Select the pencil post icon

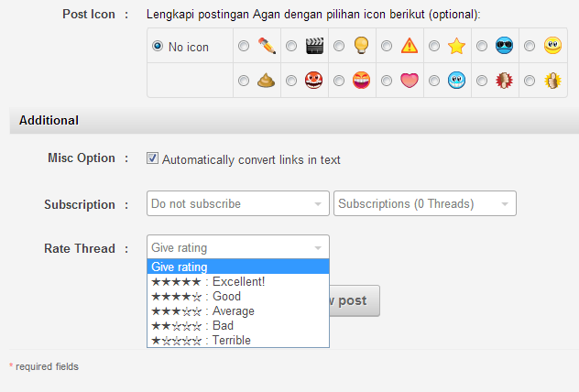(x=266, y=45)
